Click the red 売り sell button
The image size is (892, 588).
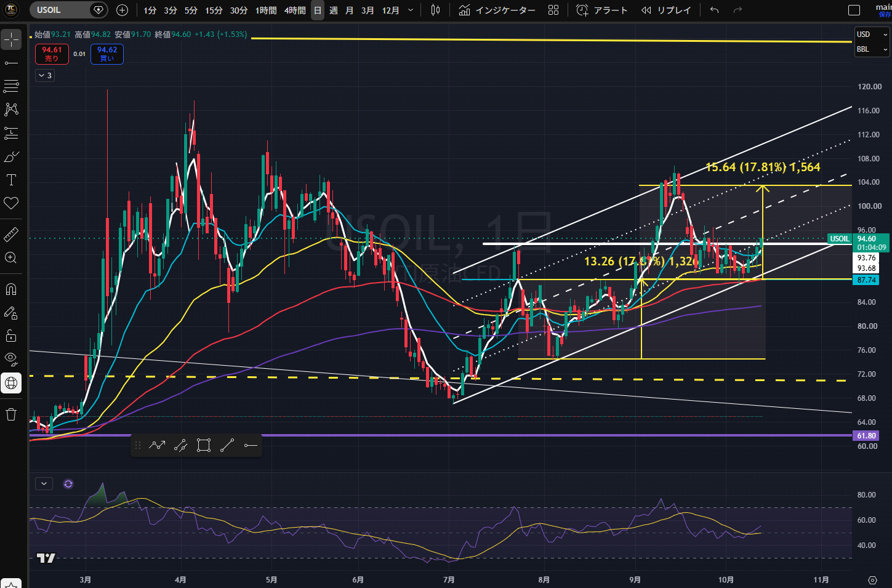pyautogui.click(x=52, y=54)
